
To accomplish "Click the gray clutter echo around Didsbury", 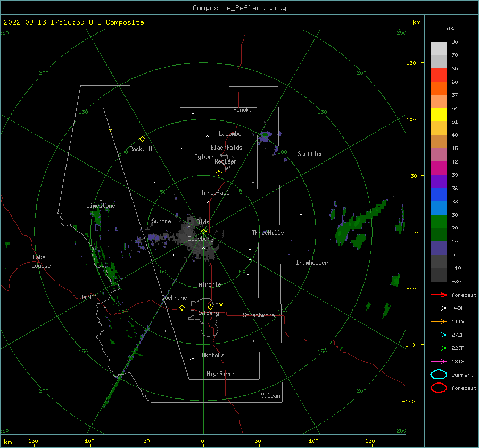I will pyautogui.click(x=199, y=239).
